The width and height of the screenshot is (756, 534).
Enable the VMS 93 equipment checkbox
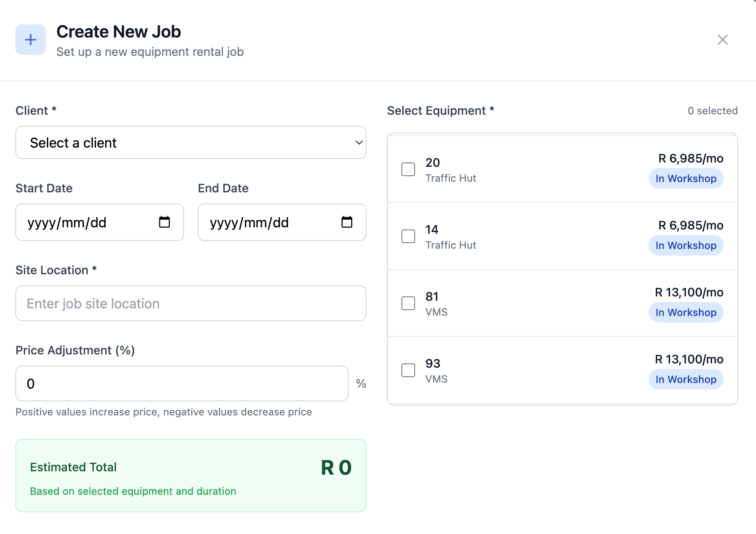pyautogui.click(x=408, y=370)
